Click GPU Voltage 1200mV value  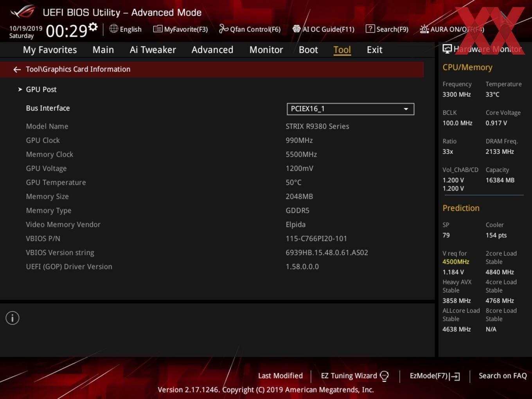click(299, 169)
